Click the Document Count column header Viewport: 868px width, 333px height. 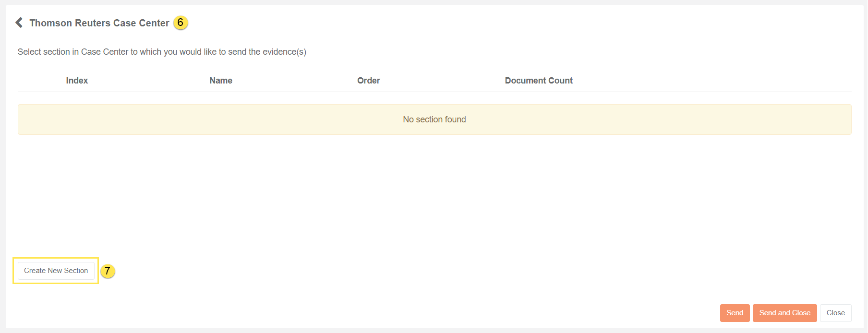[x=539, y=81]
